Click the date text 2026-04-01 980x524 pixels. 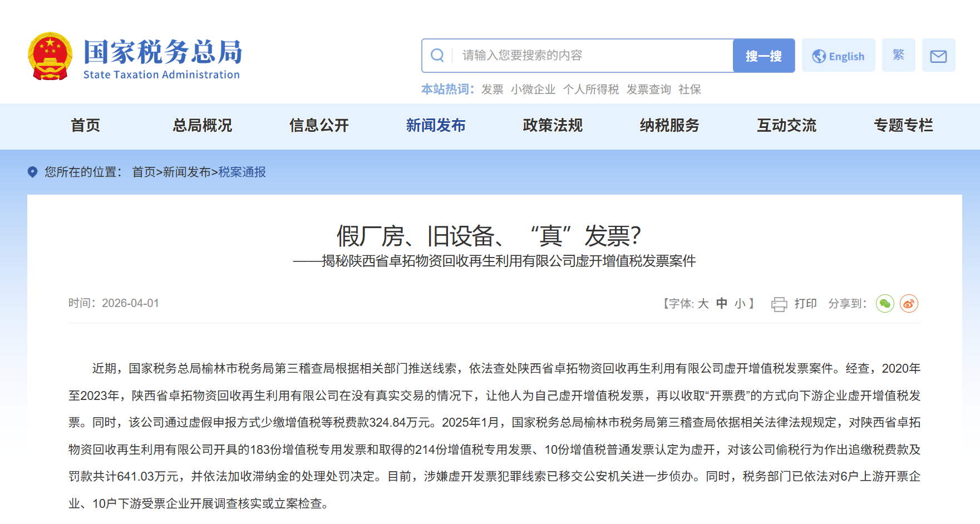click(x=130, y=303)
